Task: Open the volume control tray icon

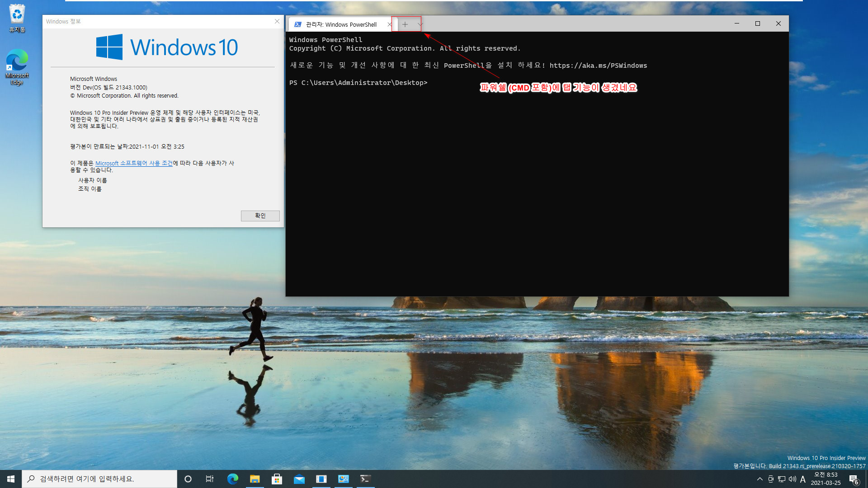Action: pos(793,479)
